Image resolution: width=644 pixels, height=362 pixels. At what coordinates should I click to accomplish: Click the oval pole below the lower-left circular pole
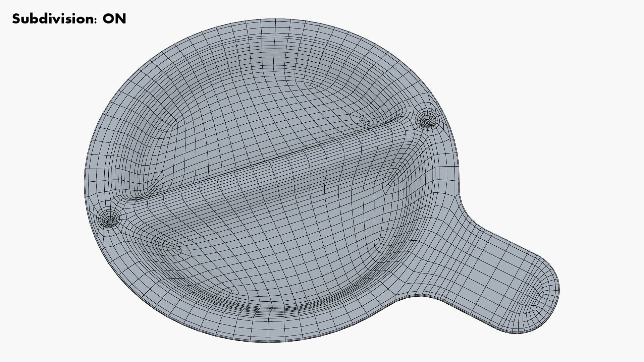point(174,249)
